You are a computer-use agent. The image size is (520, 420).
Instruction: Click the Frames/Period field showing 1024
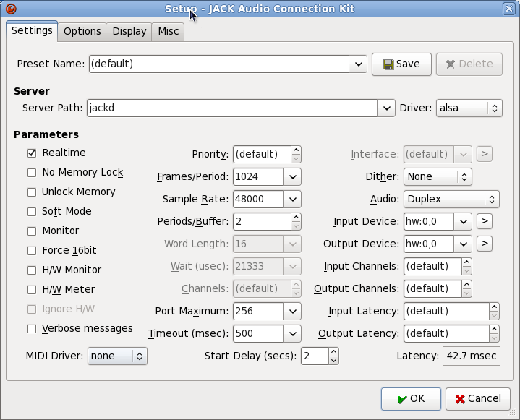(258, 176)
